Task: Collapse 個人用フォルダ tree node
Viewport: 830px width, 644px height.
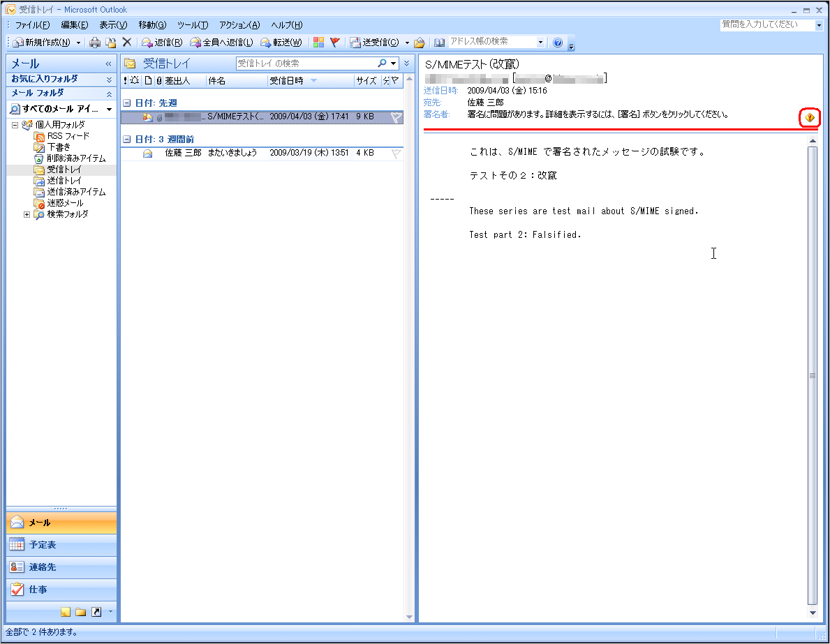Action: [15, 126]
